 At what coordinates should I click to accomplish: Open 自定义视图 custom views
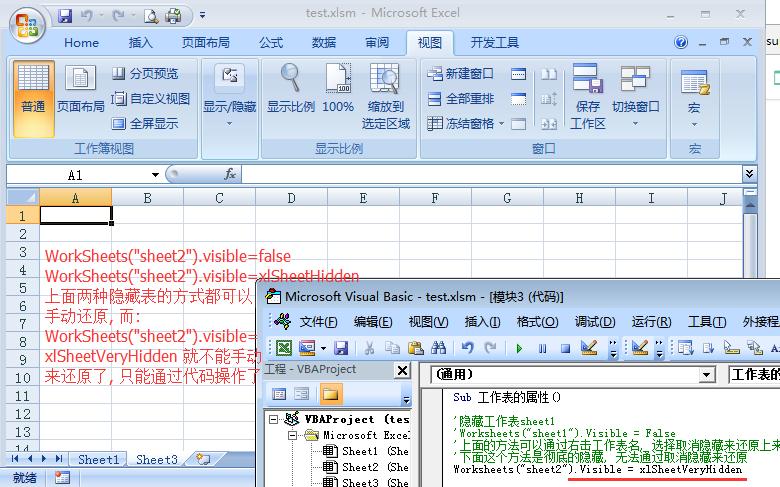coord(150,98)
